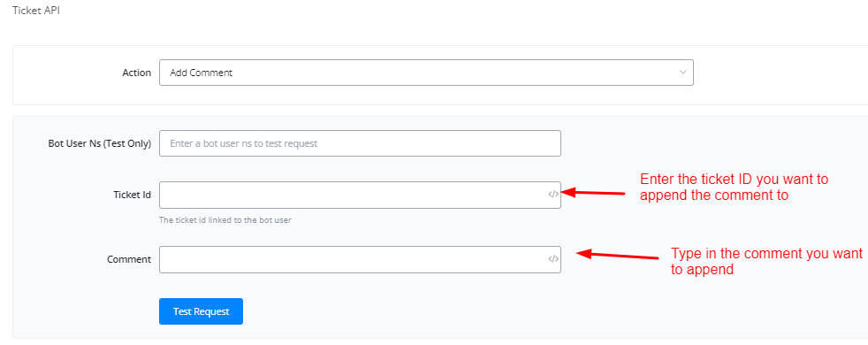Click the red arrow pointing at Comment field
Viewport: 868px width, 345px height.
tap(617, 256)
